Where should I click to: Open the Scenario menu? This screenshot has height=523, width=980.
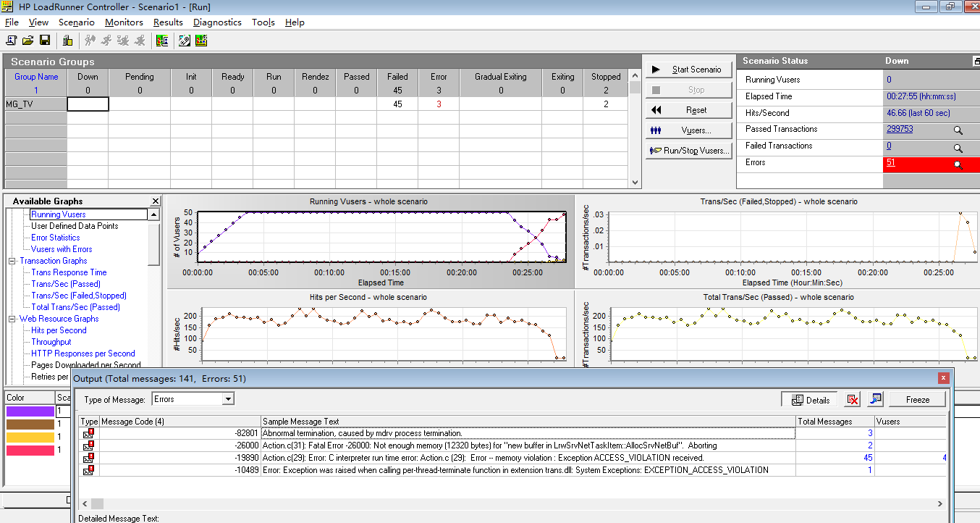click(77, 22)
